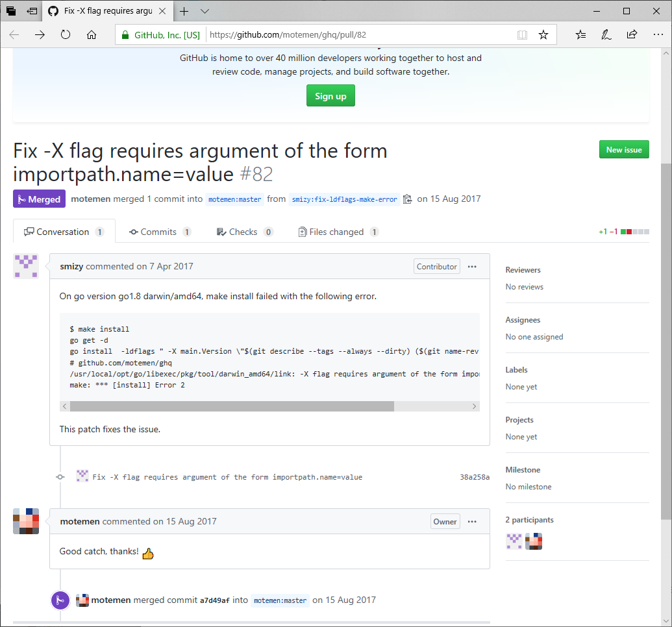
Task: Open options menu on smizy's comment
Action: 472,267
